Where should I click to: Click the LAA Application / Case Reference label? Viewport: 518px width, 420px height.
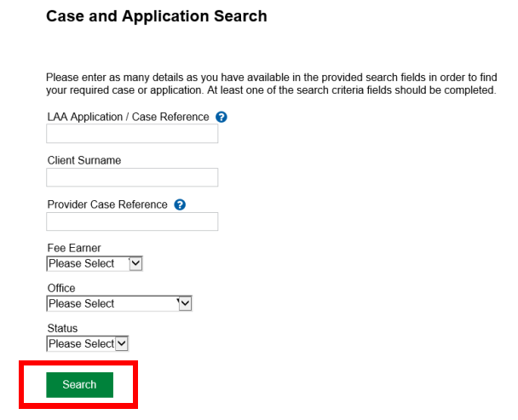[x=128, y=118]
